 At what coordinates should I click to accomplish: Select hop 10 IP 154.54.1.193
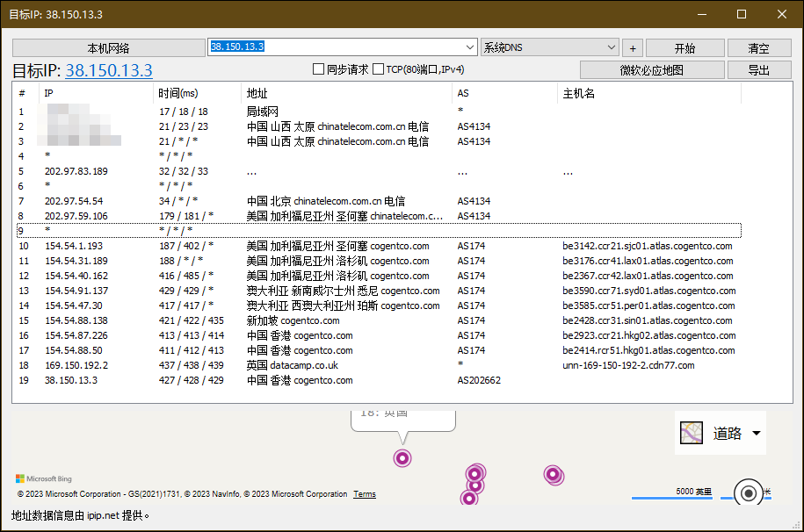click(x=73, y=246)
